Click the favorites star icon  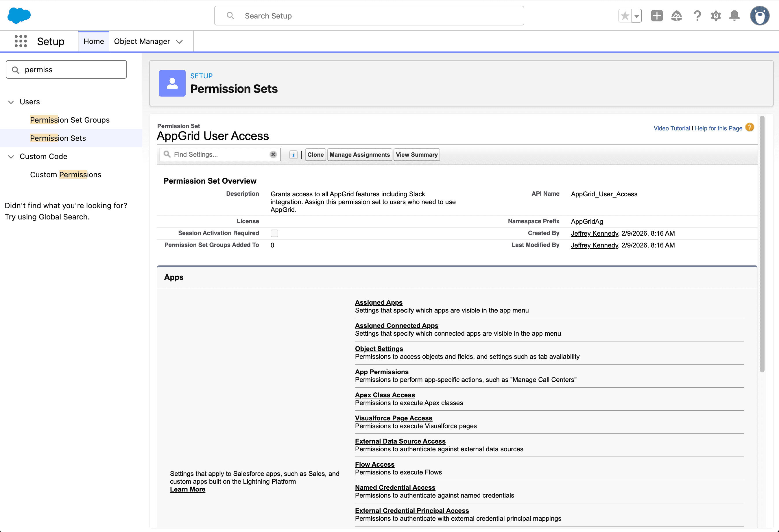[625, 16]
